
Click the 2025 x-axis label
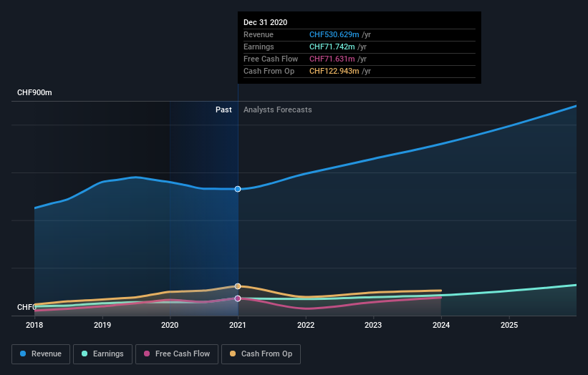point(509,325)
